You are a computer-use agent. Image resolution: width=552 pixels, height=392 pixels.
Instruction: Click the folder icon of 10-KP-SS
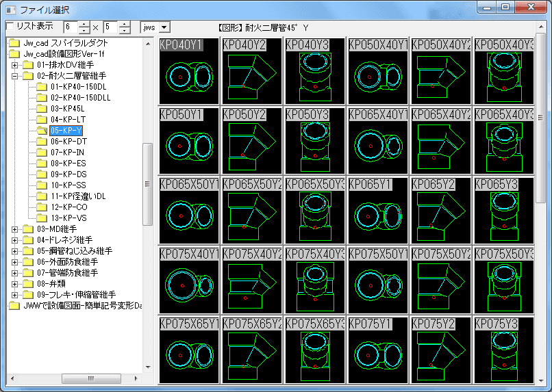point(41,185)
